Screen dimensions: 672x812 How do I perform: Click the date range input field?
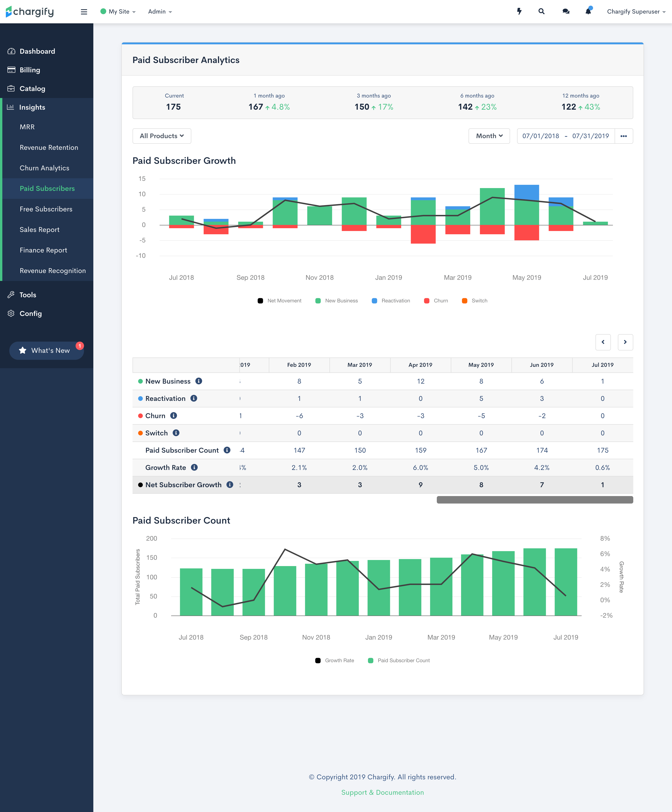tap(565, 136)
